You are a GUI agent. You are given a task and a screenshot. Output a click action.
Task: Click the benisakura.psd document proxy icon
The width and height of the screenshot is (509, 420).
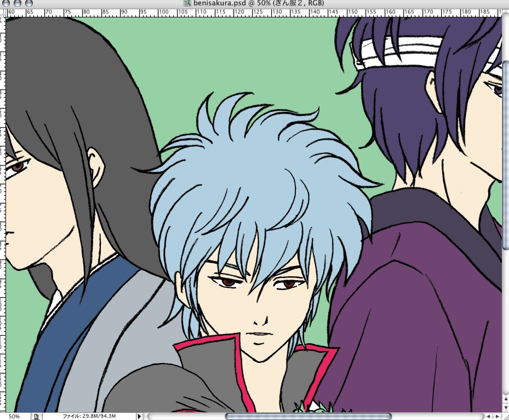187,3
